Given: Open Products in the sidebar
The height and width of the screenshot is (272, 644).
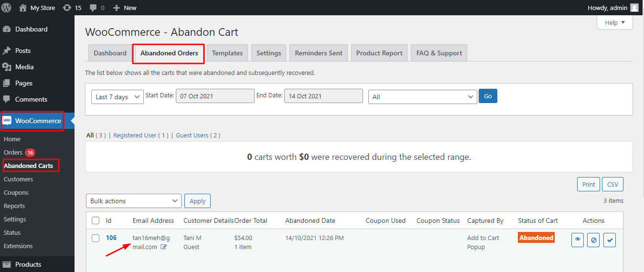Looking at the screenshot, I should click(x=28, y=264).
